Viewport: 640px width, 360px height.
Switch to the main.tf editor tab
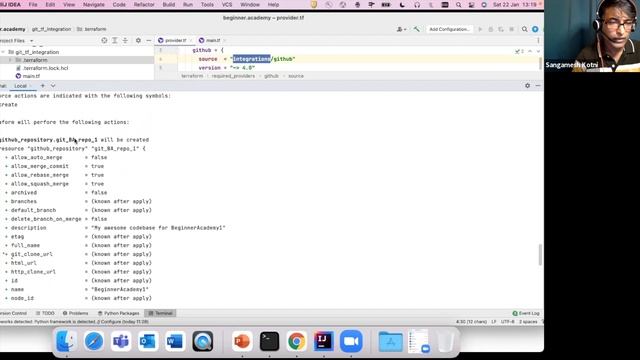(212, 40)
